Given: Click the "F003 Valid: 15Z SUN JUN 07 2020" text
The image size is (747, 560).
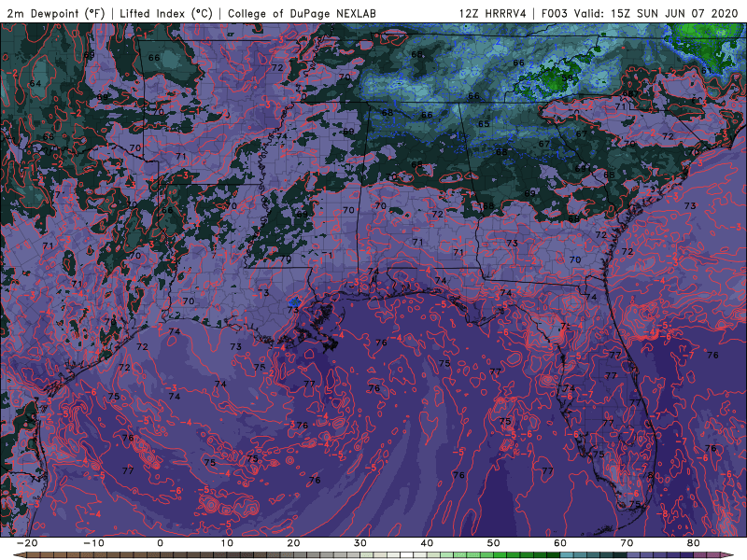Looking at the screenshot, I should pyautogui.click(x=640, y=13).
